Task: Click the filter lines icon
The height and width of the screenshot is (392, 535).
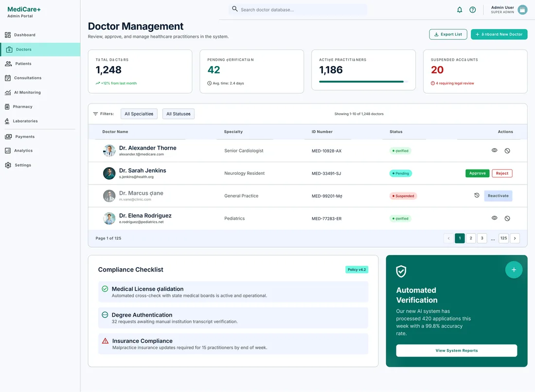Action: (95, 114)
